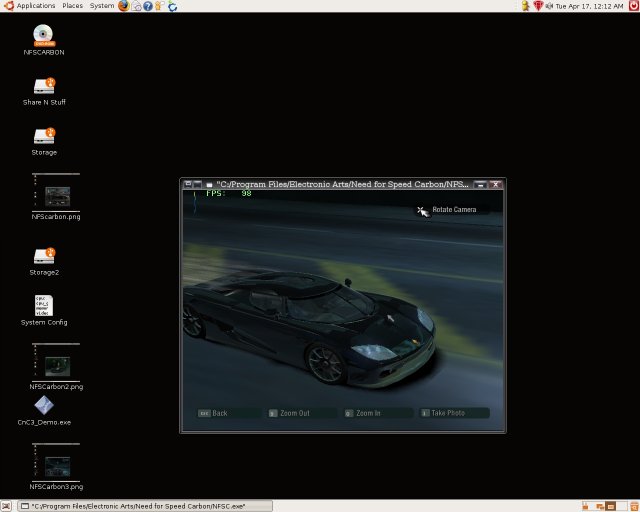The height and width of the screenshot is (512, 640).
Task: Click Zoom Out in photo mode
Action: (302, 413)
